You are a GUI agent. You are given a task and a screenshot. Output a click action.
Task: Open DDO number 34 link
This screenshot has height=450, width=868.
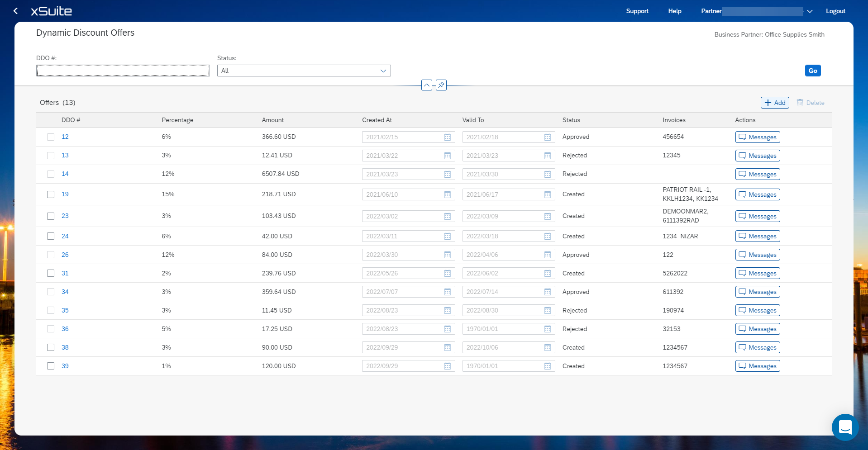65,292
